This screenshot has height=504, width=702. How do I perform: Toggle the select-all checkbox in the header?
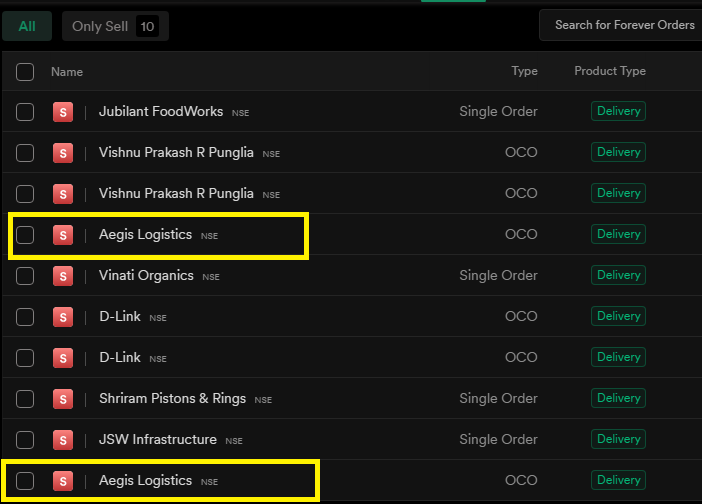(x=25, y=72)
